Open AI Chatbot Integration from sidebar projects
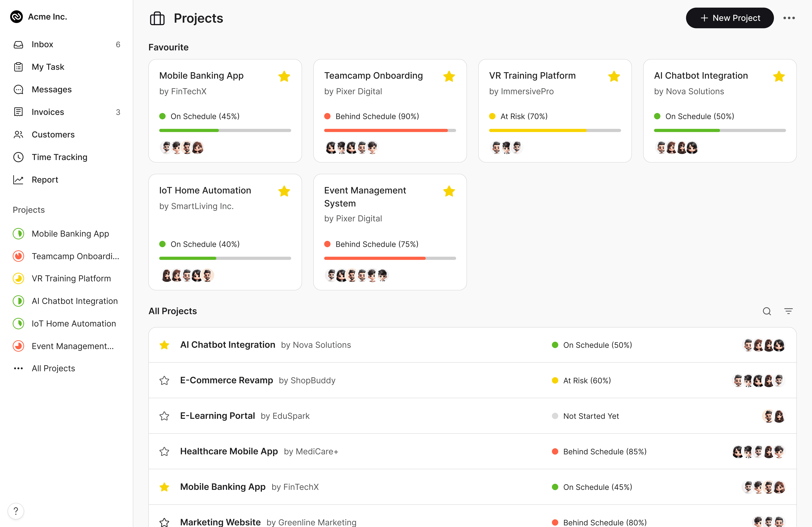This screenshot has height=527, width=812. click(74, 301)
